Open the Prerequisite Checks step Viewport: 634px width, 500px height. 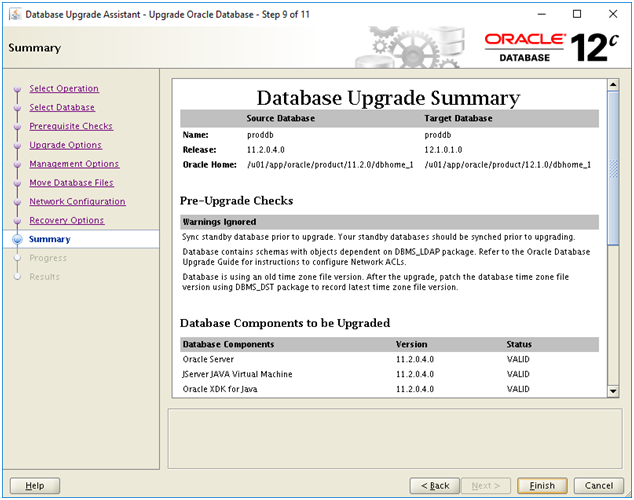pyautogui.click(x=71, y=126)
